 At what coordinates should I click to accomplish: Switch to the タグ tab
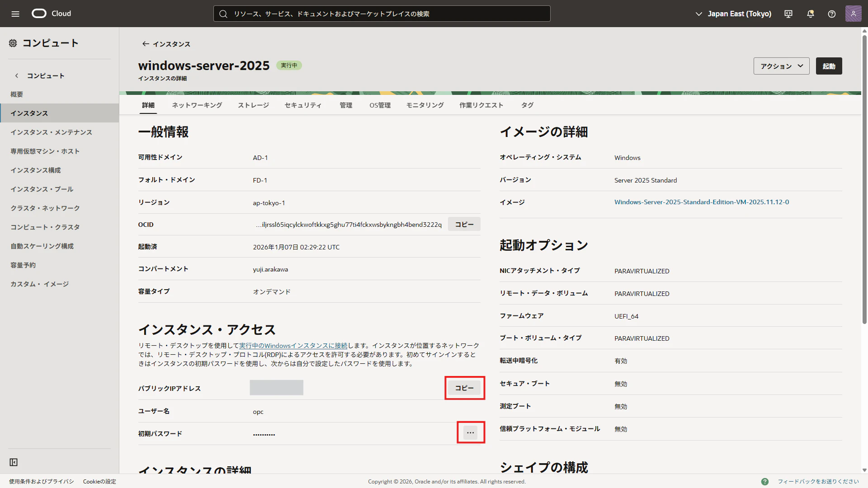528,105
